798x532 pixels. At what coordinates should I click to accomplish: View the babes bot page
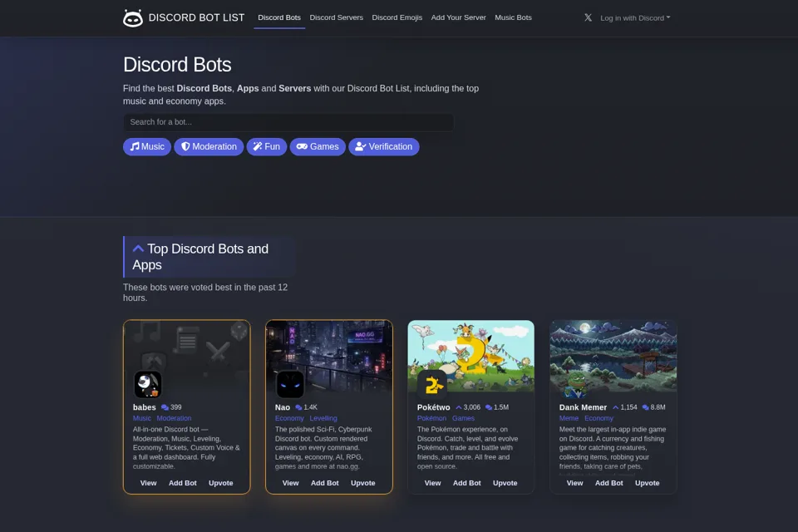coord(148,483)
